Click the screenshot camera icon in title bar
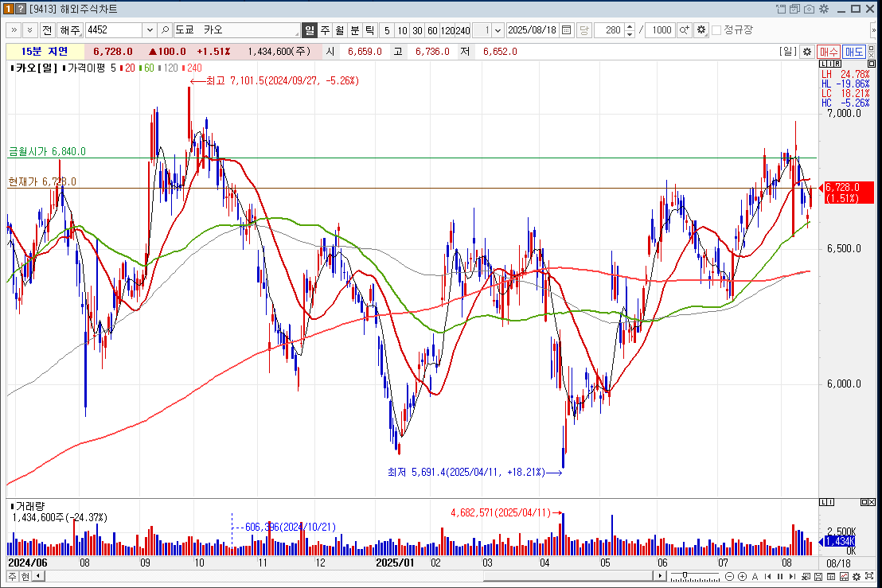Viewport: 882px width, 588px height. coord(809,9)
